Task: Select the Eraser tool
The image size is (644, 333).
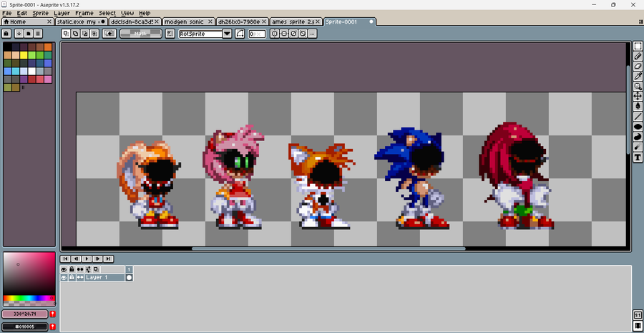Action: click(x=638, y=66)
